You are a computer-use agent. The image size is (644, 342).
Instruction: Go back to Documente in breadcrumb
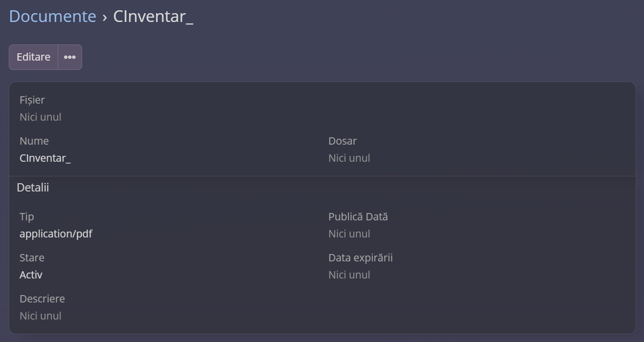click(52, 17)
